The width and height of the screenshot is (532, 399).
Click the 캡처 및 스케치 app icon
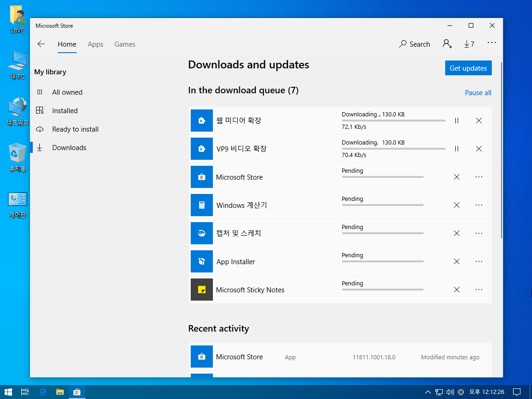tap(201, 233)
